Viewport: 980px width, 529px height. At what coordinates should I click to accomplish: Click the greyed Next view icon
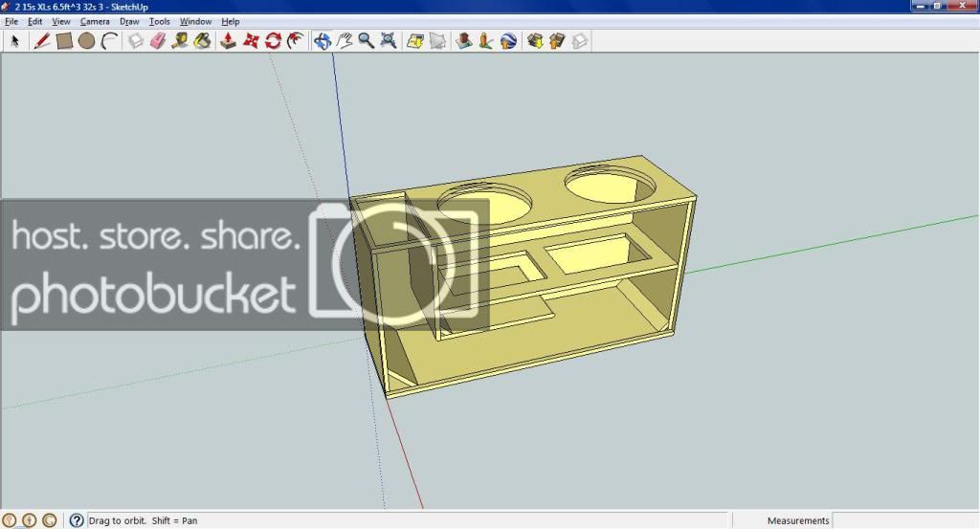tap(437, 41)
